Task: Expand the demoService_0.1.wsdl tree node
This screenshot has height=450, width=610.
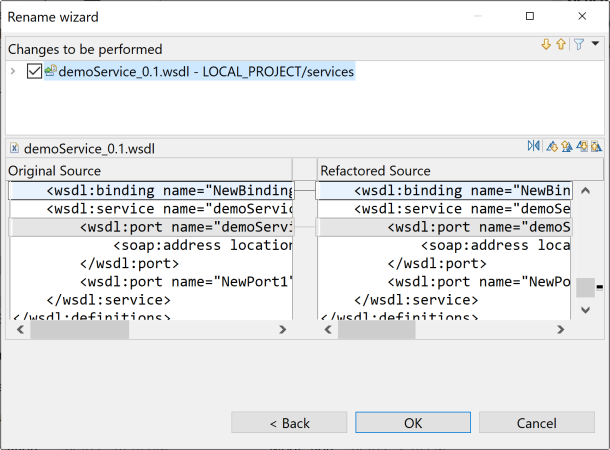Action: tap(13, 72)
